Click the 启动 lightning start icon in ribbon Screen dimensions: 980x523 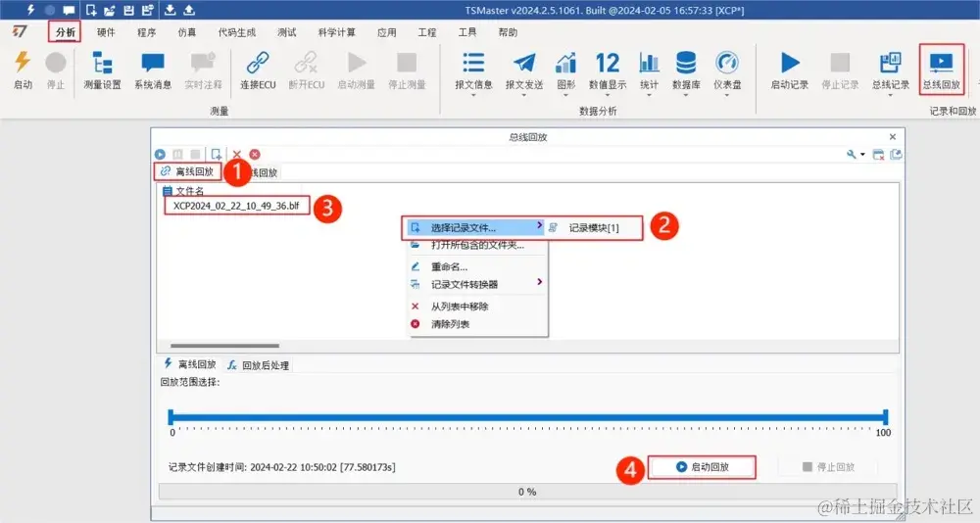click(x=23, y=63)
